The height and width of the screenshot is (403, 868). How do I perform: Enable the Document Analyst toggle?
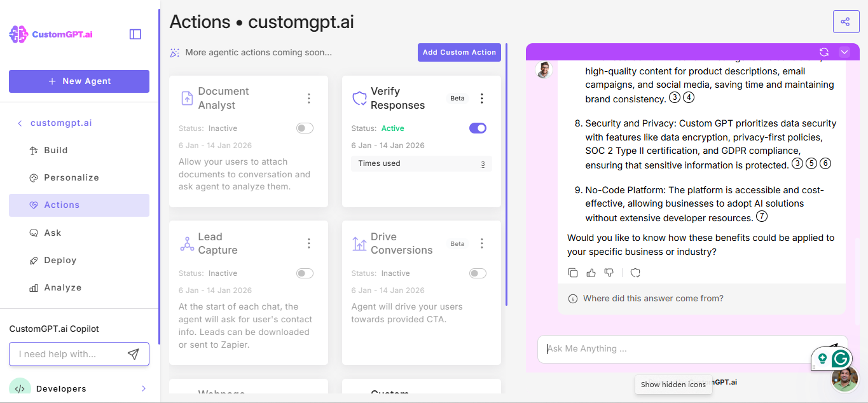pos(305,128)
